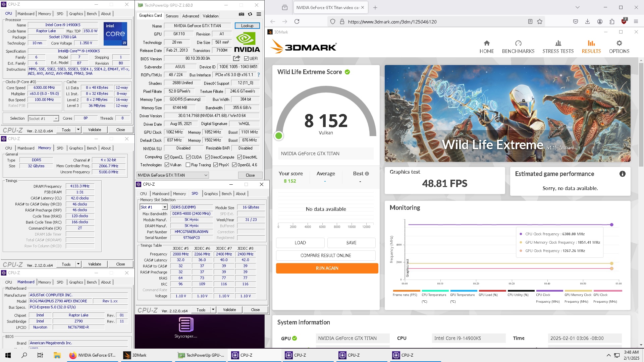Open Graphics tab in Mainboard CPU-Z window

76,282
